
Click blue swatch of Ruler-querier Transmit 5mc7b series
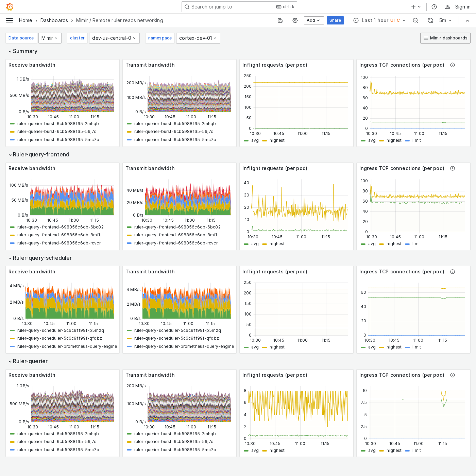(129, 450)
